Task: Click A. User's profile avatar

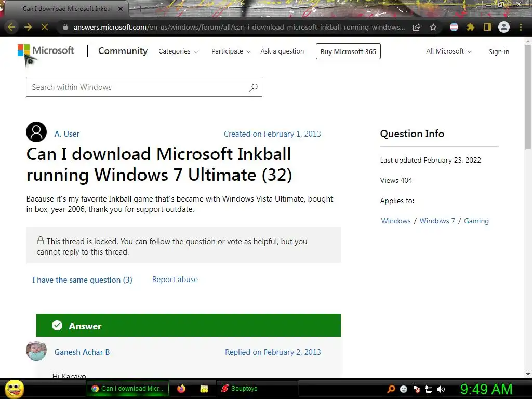Action: pos(36,132)
